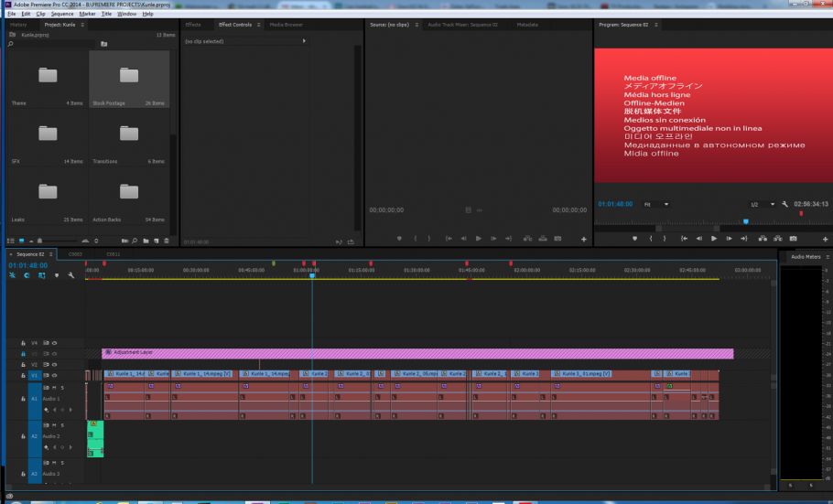Open the Fit zoom level dropdown
833x504 pixels.
tap(655, 204)
